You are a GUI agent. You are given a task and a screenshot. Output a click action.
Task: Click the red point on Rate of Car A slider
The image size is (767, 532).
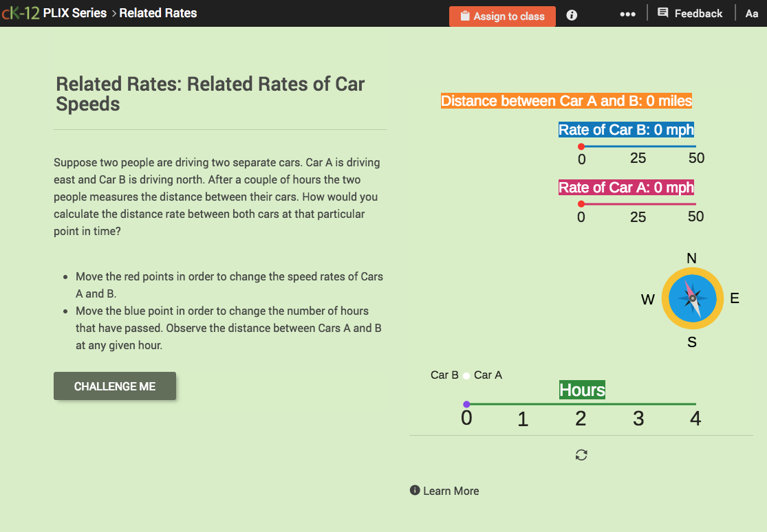(581, 203)
